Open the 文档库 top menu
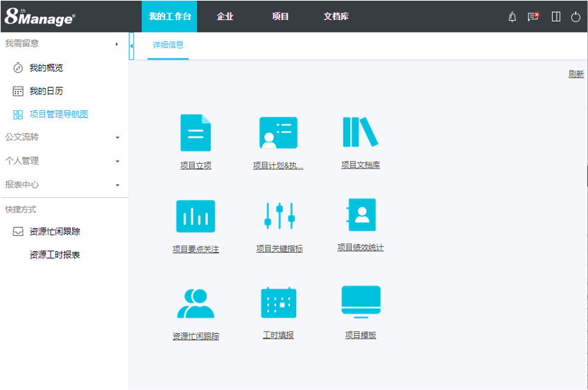Image resolution: width=588 pixels, height=390 pixels. point(336,17)
